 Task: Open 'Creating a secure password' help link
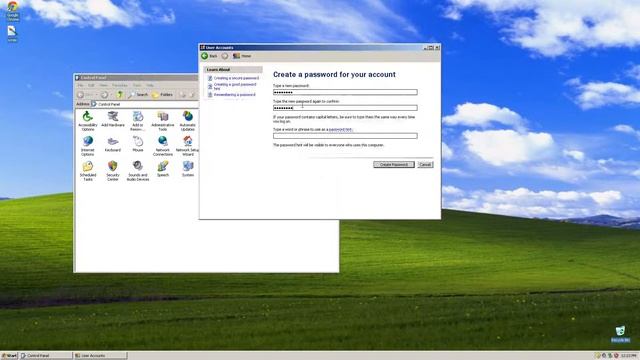(236, 78)
